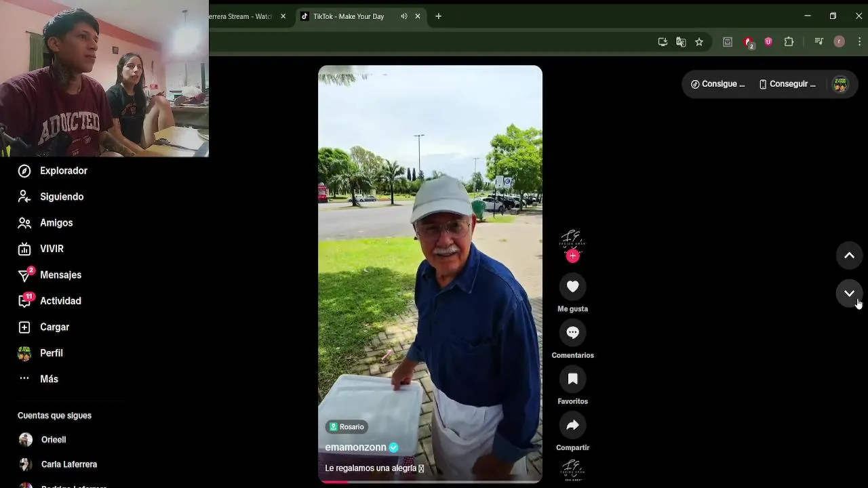Click the grey extension icon left of red badge
This screenshot has width=868, height=488.
[x=728, y=42]
